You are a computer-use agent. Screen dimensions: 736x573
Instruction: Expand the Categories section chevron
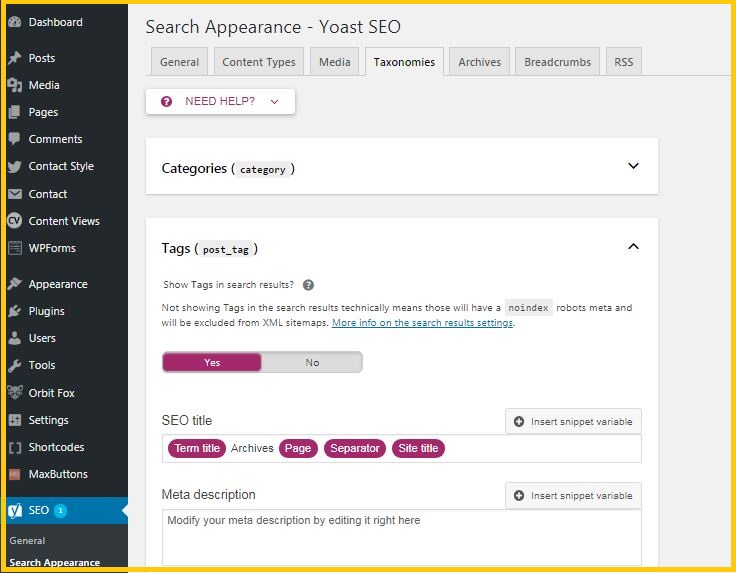click(633, 166)
